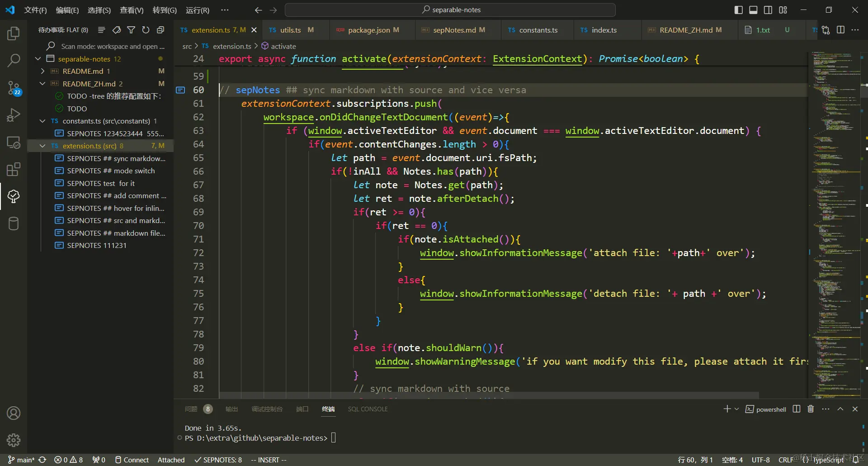Viewport: 868px width, 466px height.
Task: Open the Search view in activity bar
Action: pos(14,60)
